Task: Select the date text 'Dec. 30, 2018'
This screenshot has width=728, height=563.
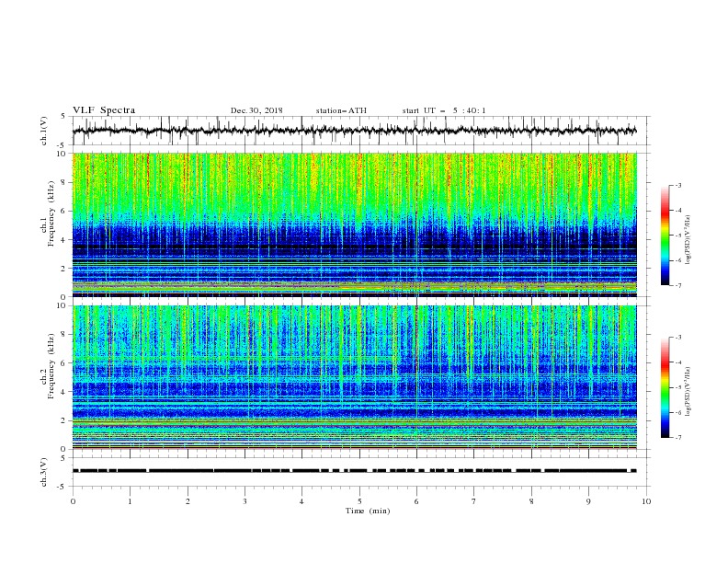Action: point(256,110)
